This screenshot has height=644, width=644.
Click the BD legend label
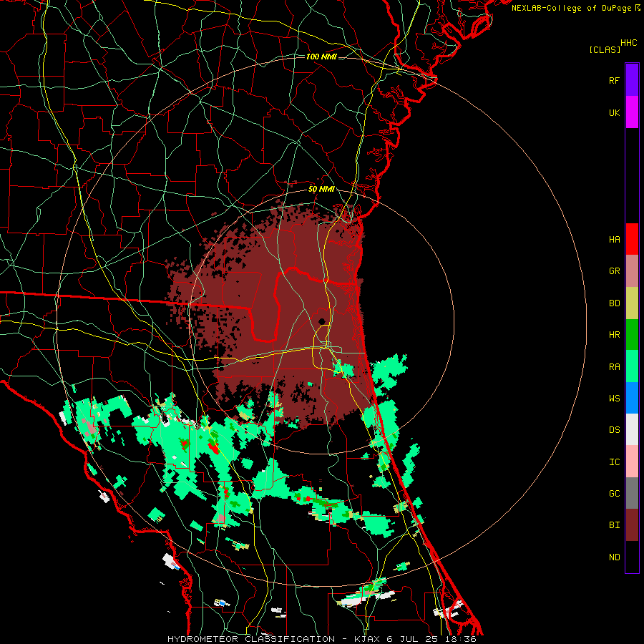614,303
